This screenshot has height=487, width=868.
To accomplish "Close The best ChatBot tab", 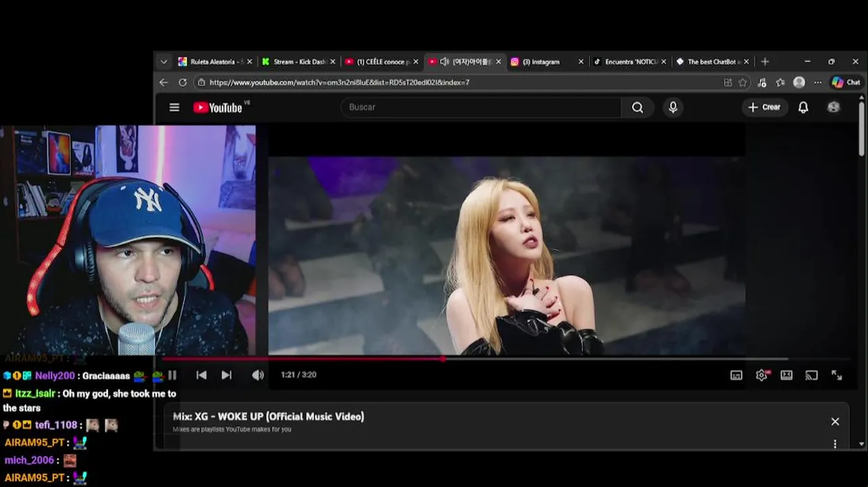I will 746,62.
